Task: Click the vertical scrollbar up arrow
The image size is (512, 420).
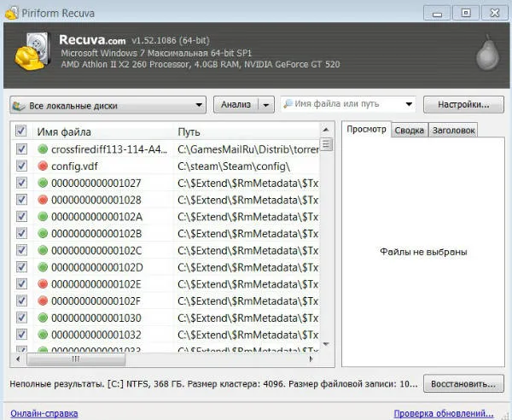Action: 326,130
